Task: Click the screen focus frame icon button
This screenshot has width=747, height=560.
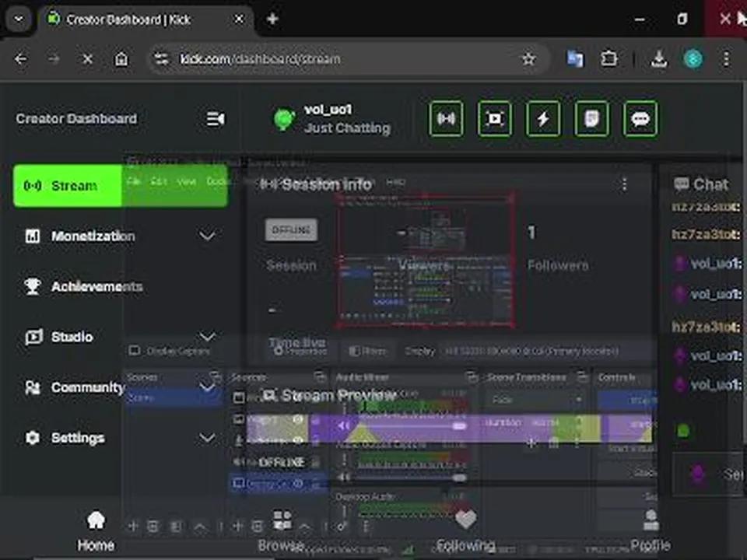Action: coord(495,118)
